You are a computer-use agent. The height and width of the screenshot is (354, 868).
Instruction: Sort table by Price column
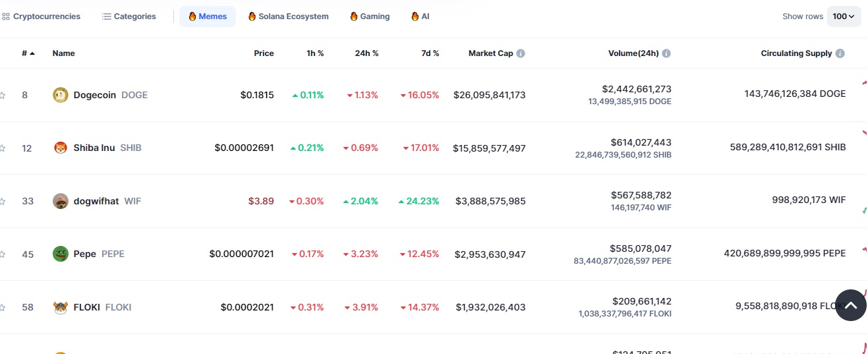264,53
